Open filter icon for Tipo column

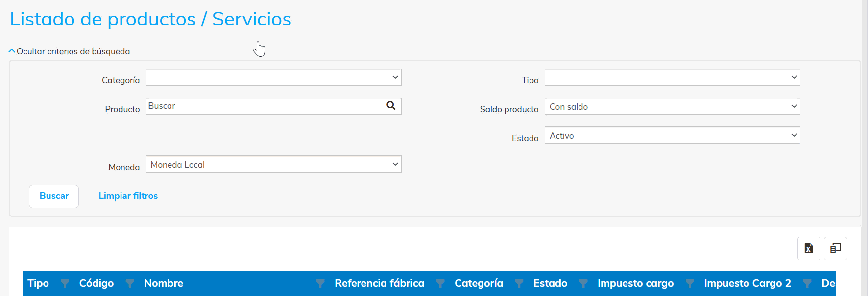click(65, 283)
